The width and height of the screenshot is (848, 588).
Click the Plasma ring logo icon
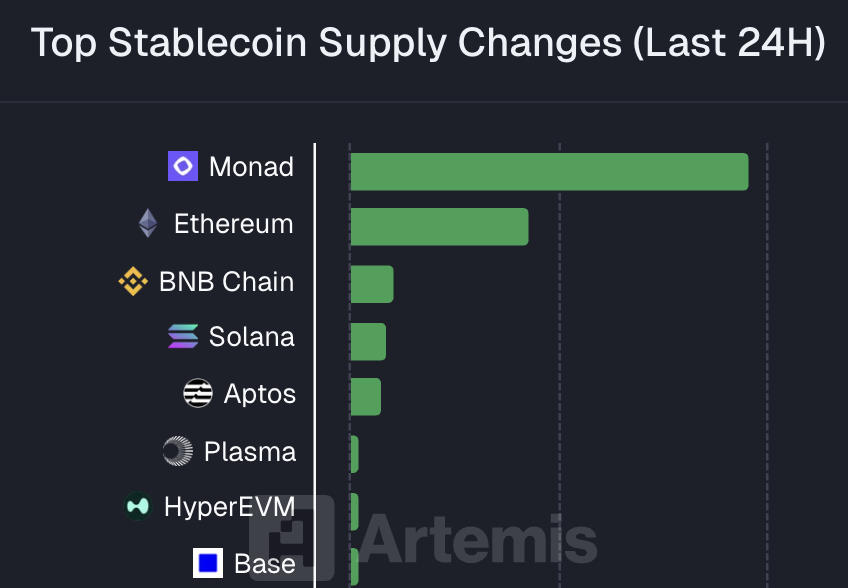tap(178, 451)
